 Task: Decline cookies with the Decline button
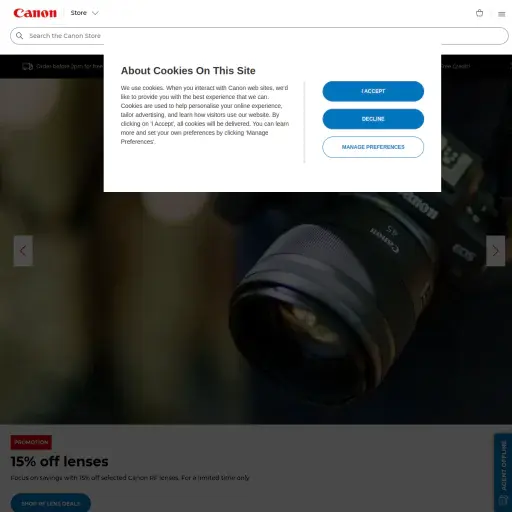373,119
